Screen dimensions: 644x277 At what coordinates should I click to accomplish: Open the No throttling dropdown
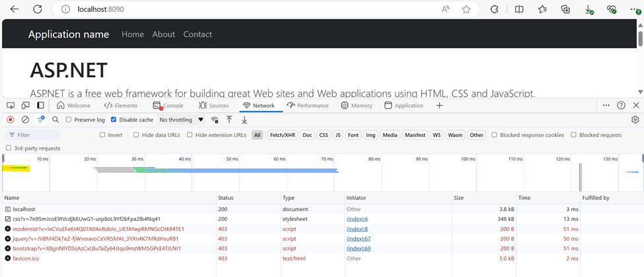181,120
